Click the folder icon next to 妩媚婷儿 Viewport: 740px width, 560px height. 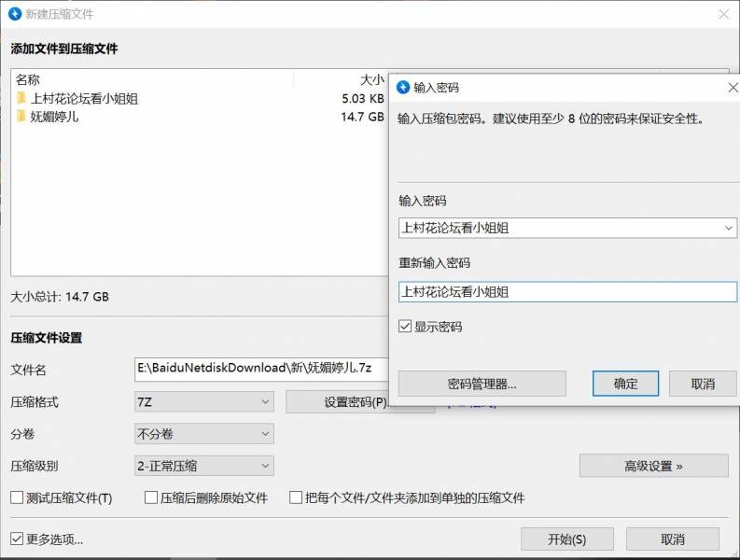tap(21, 117)
